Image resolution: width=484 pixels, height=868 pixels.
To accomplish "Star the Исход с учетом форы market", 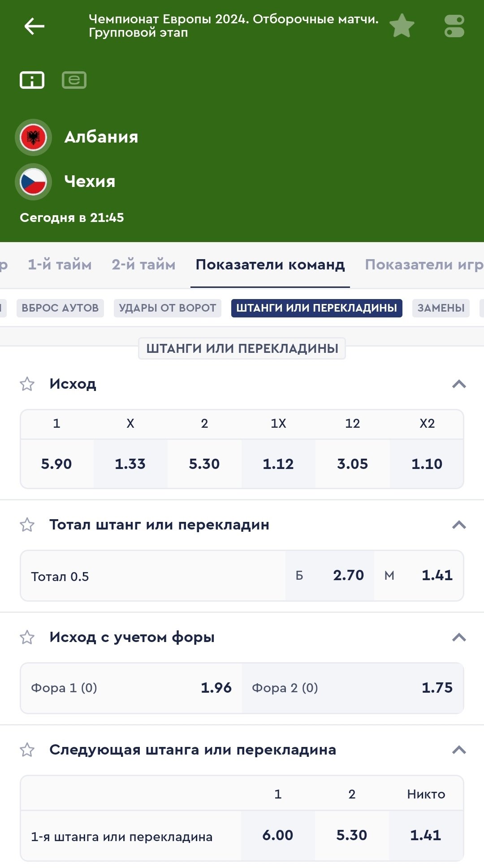I will [x=27, y=637].
